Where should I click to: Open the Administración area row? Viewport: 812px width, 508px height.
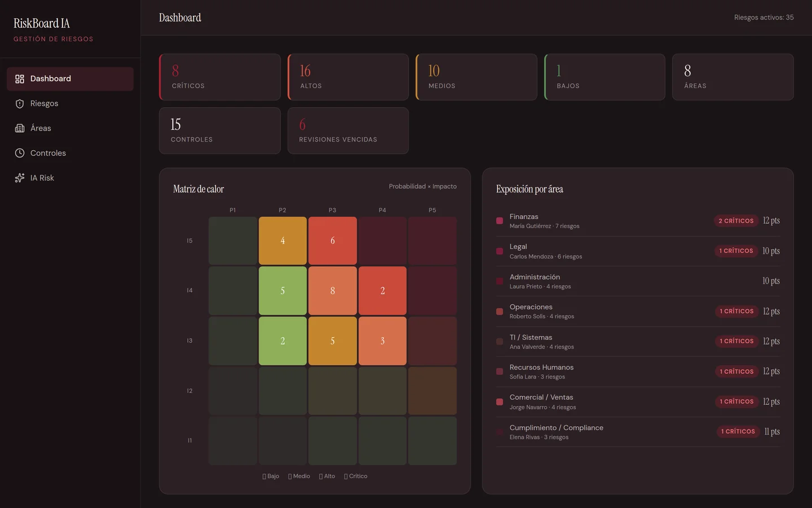coord(638,281)
